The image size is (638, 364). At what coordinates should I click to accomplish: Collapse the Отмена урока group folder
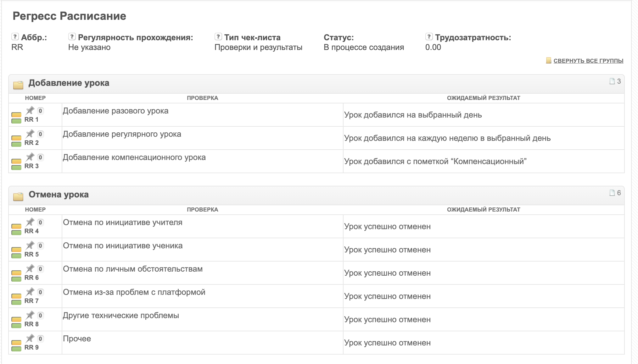[18, 196]
